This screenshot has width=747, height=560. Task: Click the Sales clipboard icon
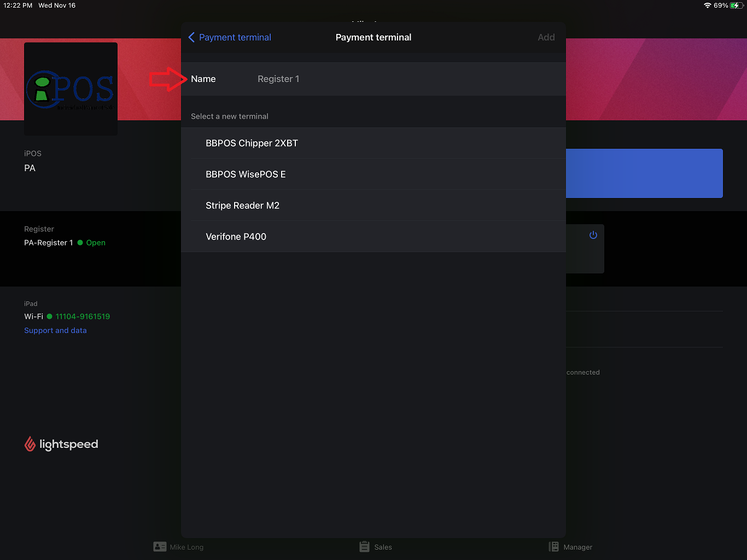(364, 547)
